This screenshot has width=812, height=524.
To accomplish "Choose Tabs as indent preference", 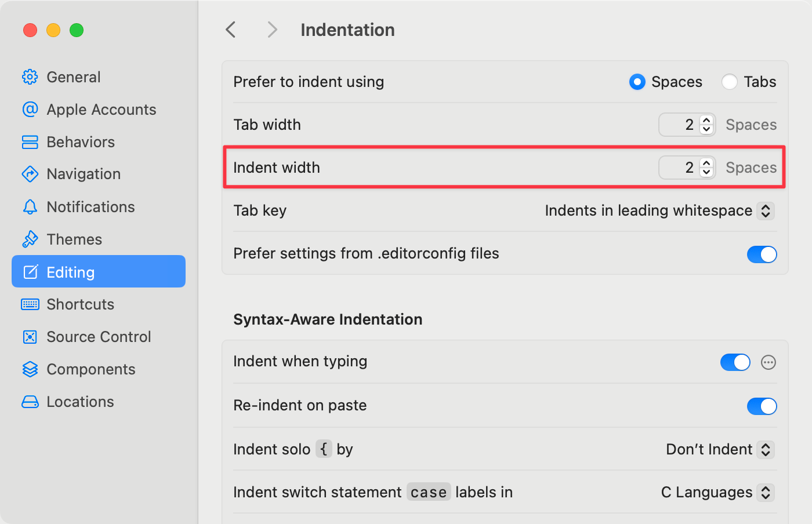I will (x=730, y=82).
